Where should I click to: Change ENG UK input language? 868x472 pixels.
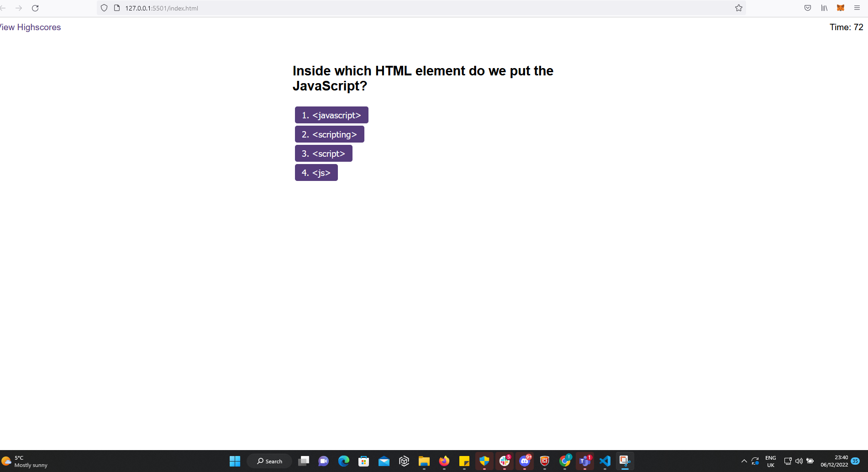point(771,461)
